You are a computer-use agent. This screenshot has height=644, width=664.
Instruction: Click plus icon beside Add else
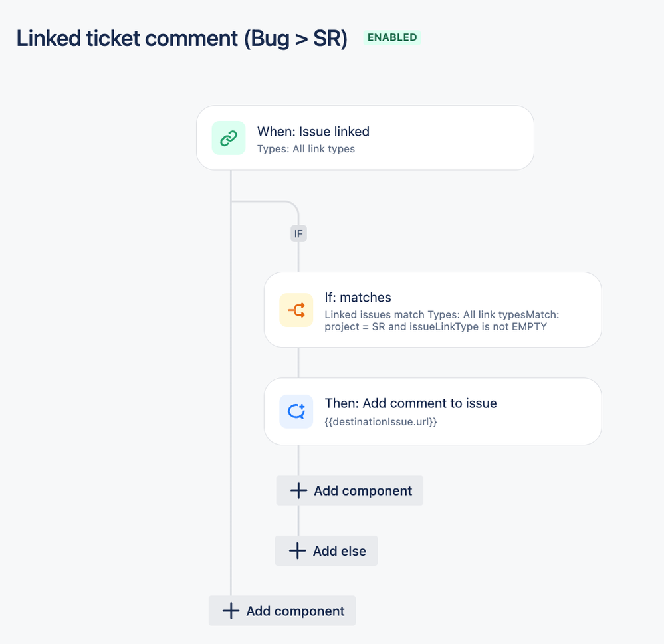pyautogui.click(x=297, y=551)
